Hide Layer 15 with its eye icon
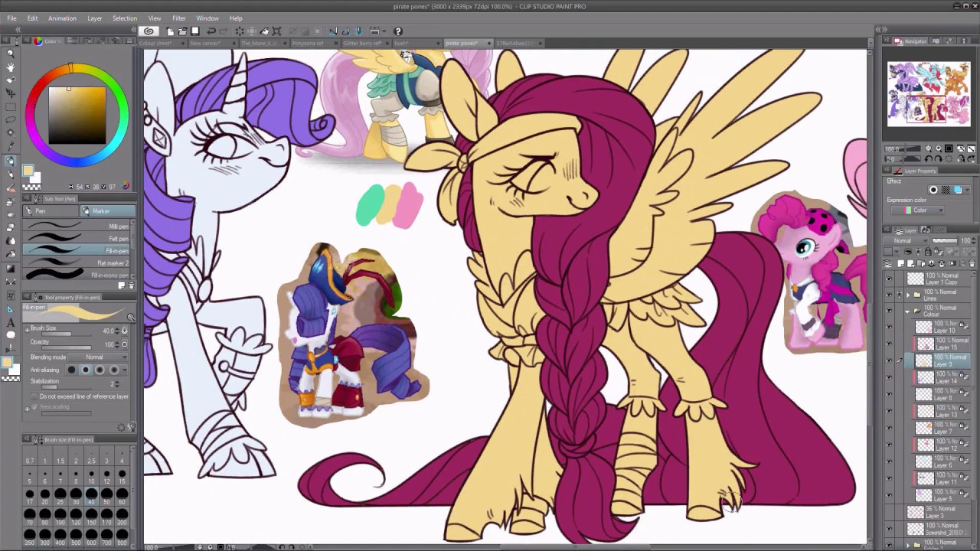The height and width of the screenshot is (551, 980). coord(889,344)
